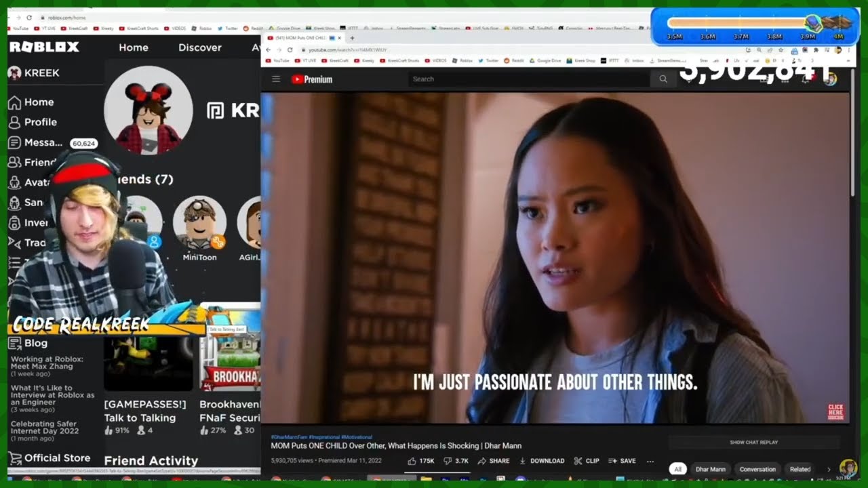Click the video title text

396,446
